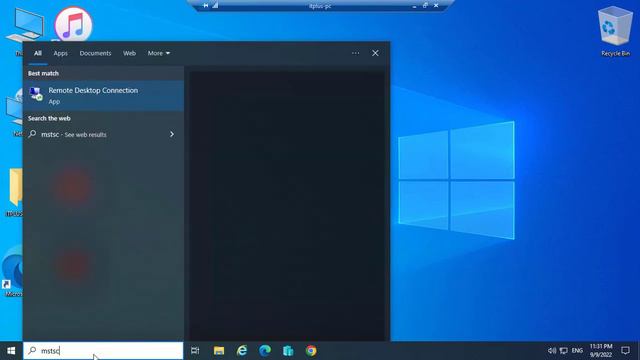Click the mstsc search input field
640x360 pixels.
103,351
